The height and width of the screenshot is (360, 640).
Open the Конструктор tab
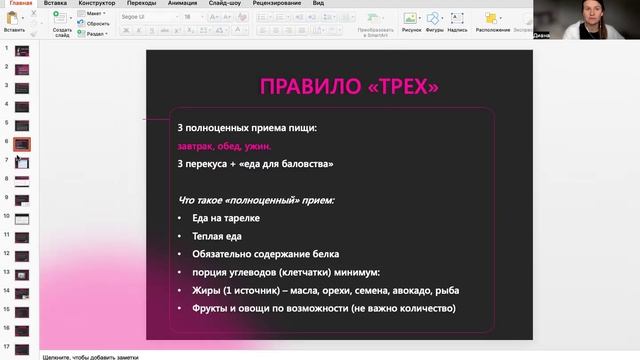coord(97,3)
